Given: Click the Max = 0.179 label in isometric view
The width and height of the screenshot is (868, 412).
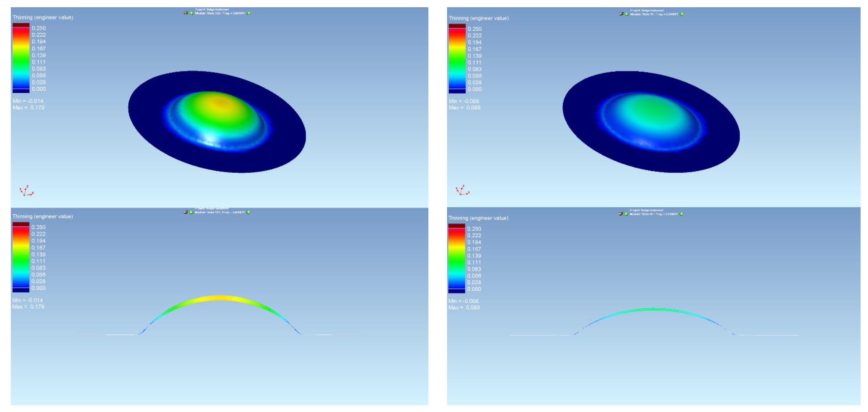Looking at the screenshot, I should pos(28,108).
